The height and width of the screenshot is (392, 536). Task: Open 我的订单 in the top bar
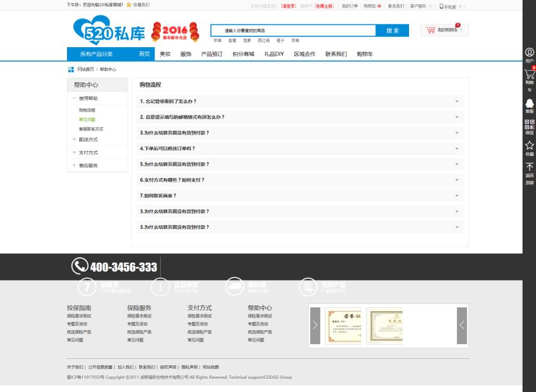pos(350,6)
